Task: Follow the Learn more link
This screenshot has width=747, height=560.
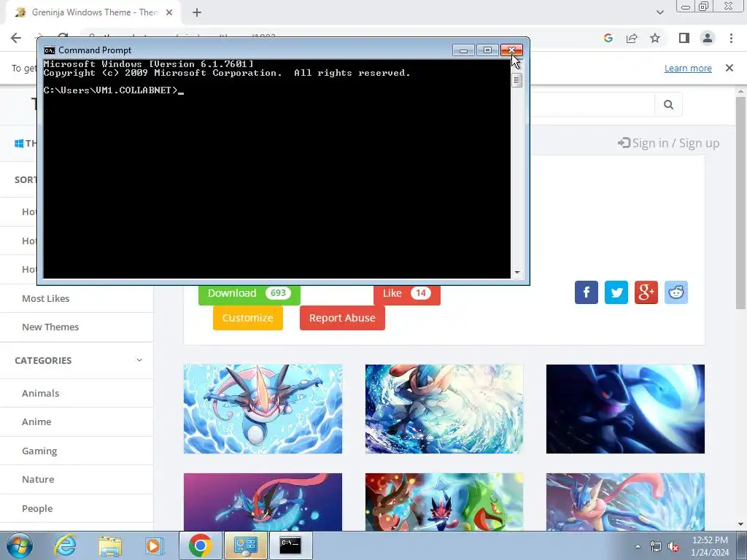Action: pyautogui.click(x=688, y=68)
